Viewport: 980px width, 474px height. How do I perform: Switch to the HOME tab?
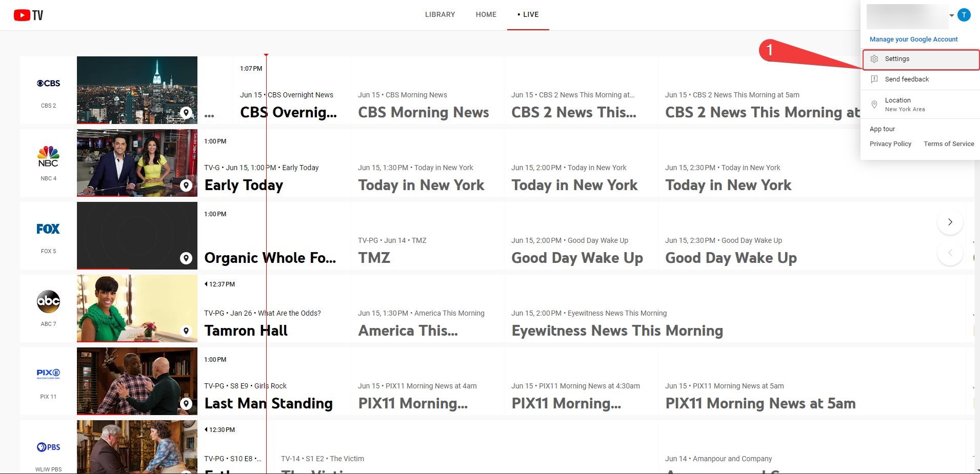[486, 14]
